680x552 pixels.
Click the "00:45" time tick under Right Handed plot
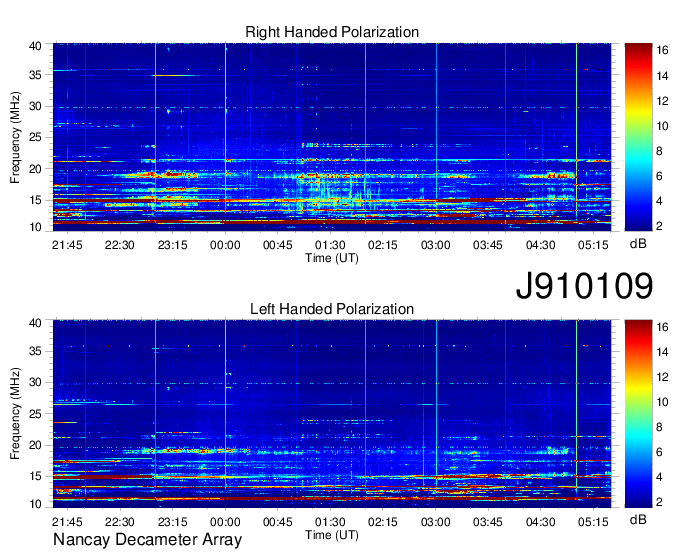(278, 245)
